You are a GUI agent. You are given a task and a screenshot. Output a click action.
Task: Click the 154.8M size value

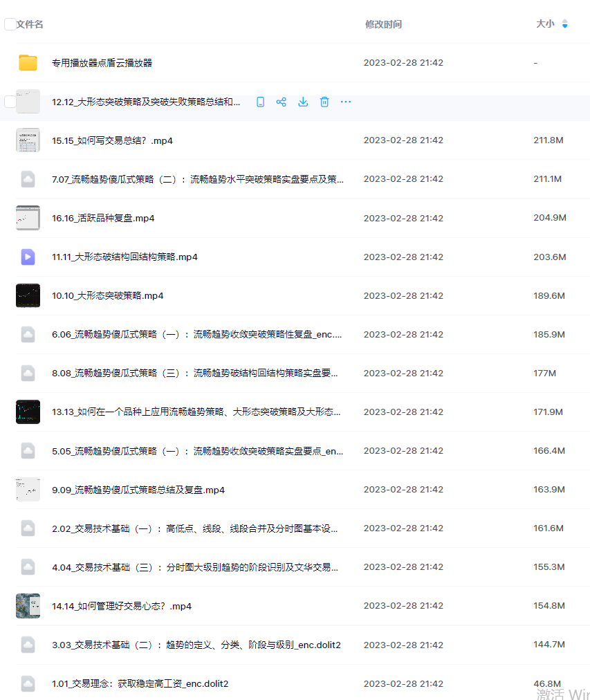pos(549,606)
